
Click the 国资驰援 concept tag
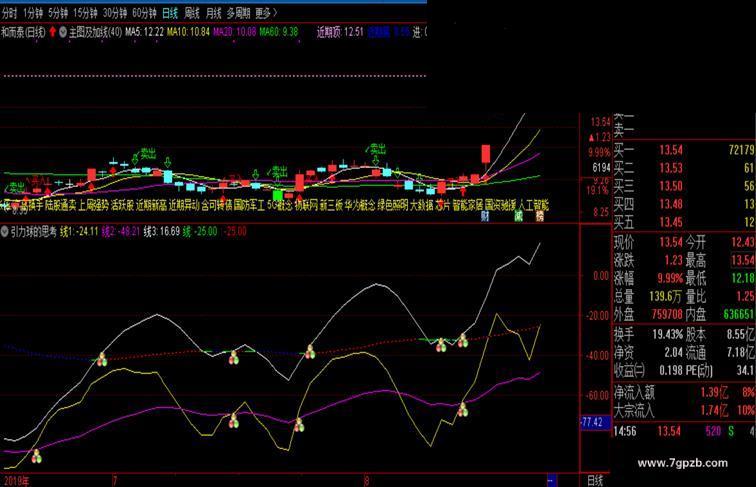pos(500,206)
